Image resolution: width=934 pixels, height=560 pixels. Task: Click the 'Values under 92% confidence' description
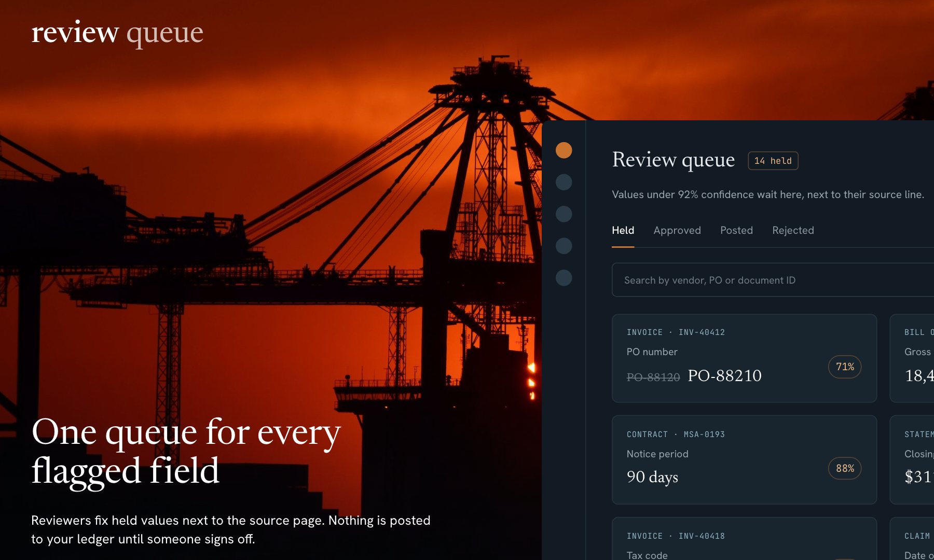tap(768, 194)
